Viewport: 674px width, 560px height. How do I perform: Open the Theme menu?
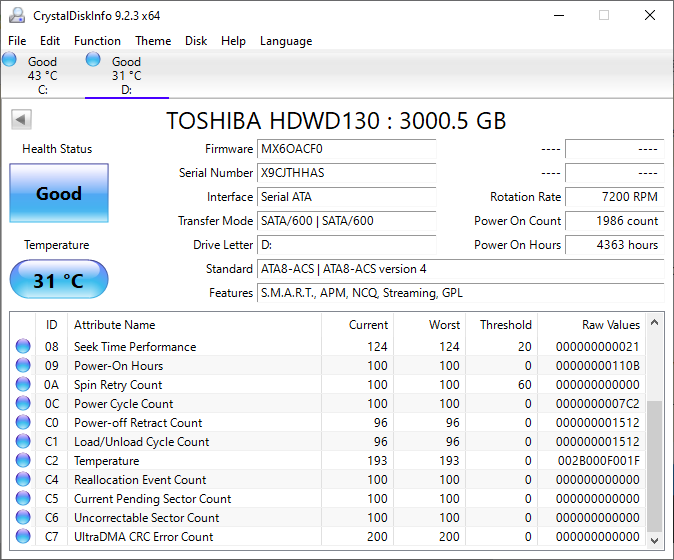click(x=153, y=41)
